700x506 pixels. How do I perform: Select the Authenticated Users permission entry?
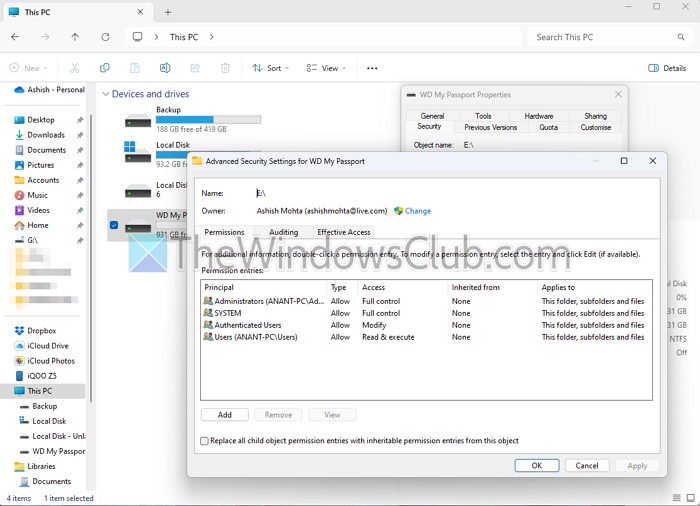(x=426, y=325)
